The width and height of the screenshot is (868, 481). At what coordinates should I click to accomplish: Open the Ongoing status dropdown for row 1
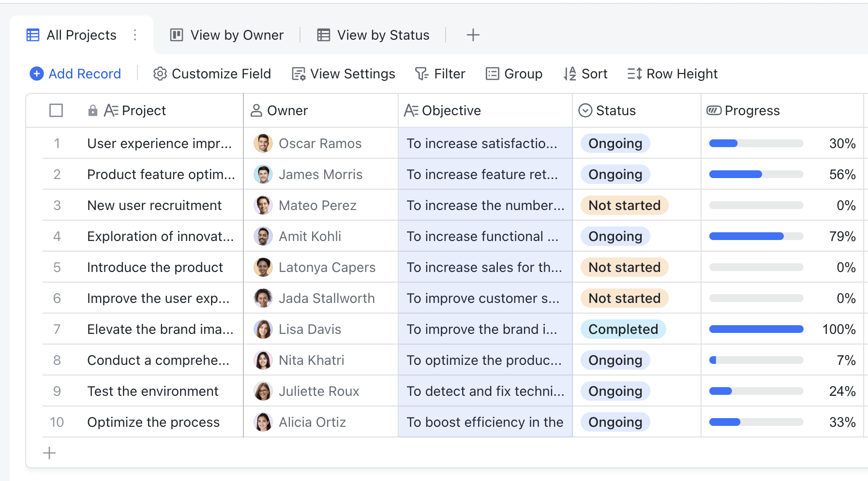click(x=614, y=143)
